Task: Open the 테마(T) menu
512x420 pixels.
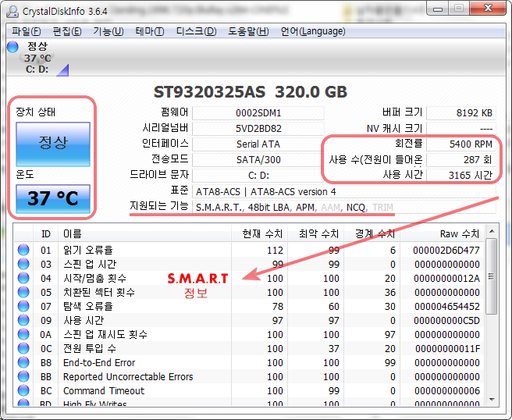Action: click(150, 31)
